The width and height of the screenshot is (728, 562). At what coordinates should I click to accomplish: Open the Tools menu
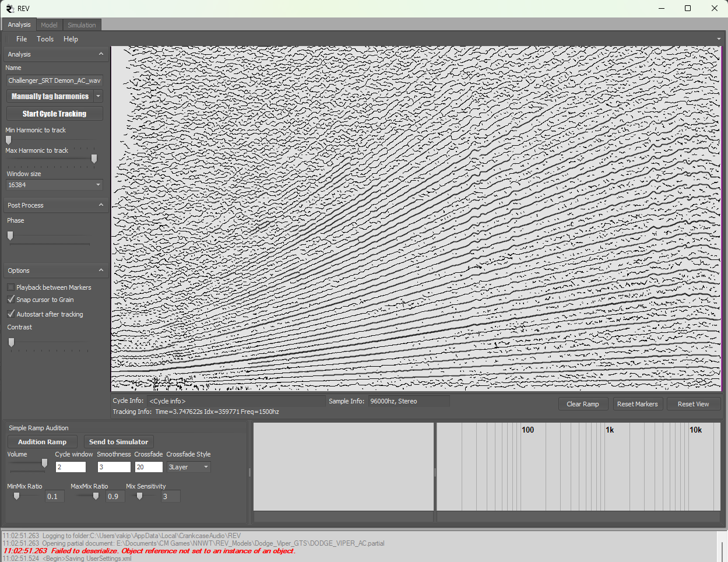click(45, 39)
